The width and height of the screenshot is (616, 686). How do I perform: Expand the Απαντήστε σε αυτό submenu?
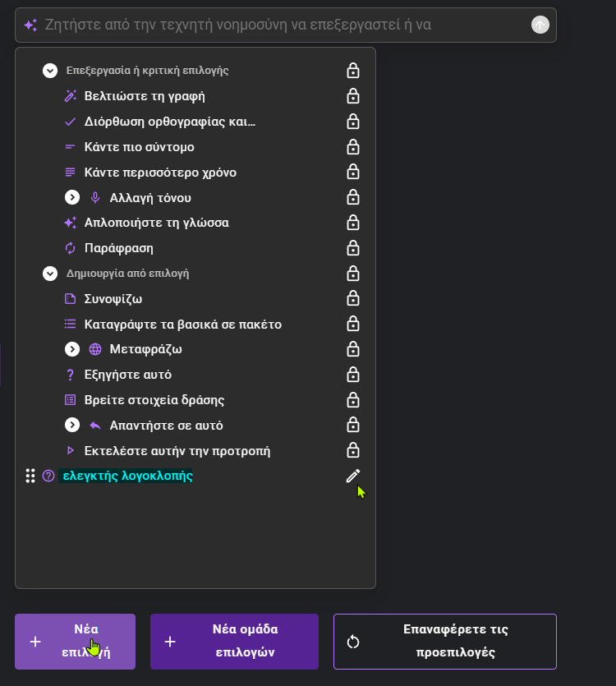tap(72, 425)
